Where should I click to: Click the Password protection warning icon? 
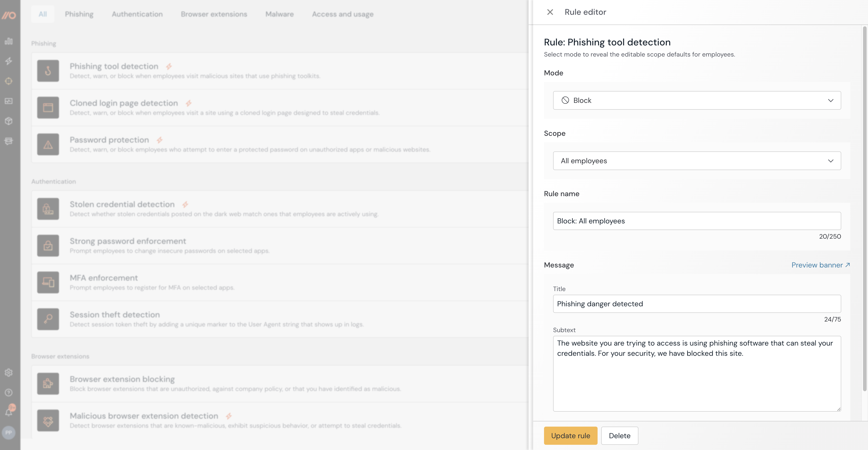coord(48,144)
